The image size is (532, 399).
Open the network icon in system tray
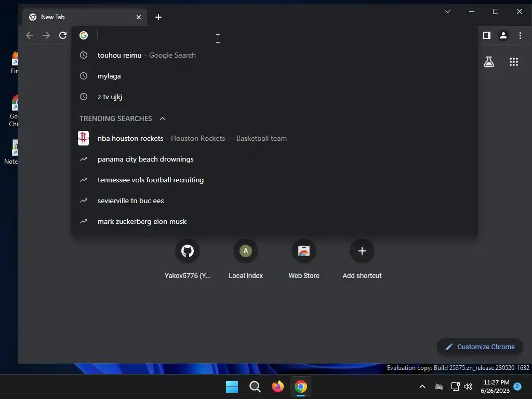pos(455,387)
